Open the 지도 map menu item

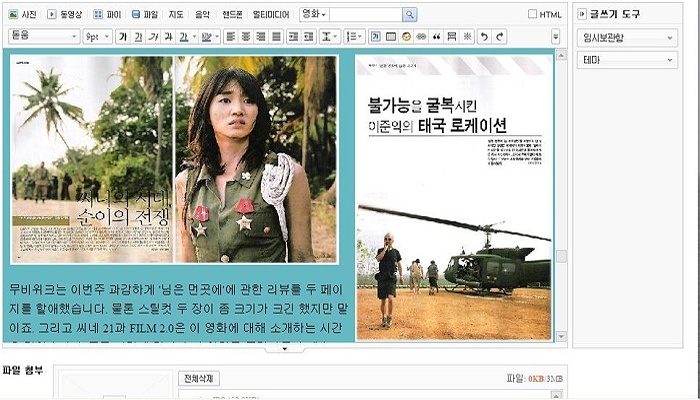(176, 14)
